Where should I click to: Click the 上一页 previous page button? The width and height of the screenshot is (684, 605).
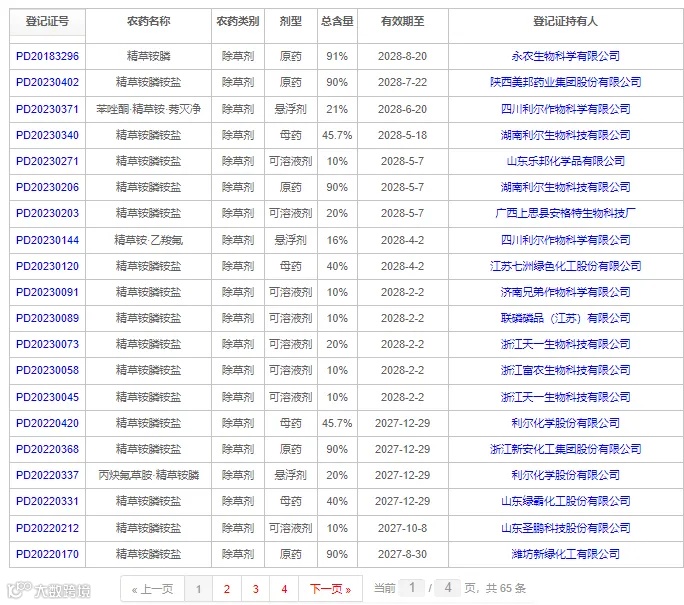(153, 589)
